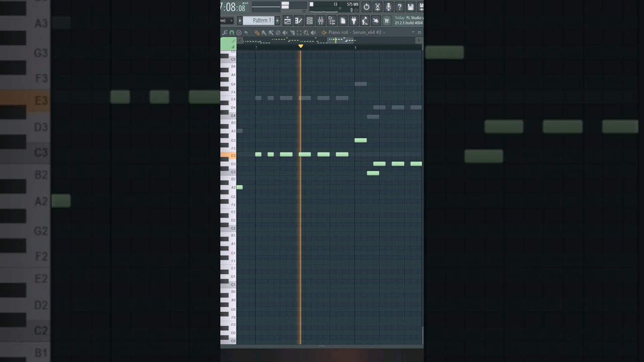Select the C3 note in bar 8
The width and height of the screenshot is (644, 362).
click(373, 173)
